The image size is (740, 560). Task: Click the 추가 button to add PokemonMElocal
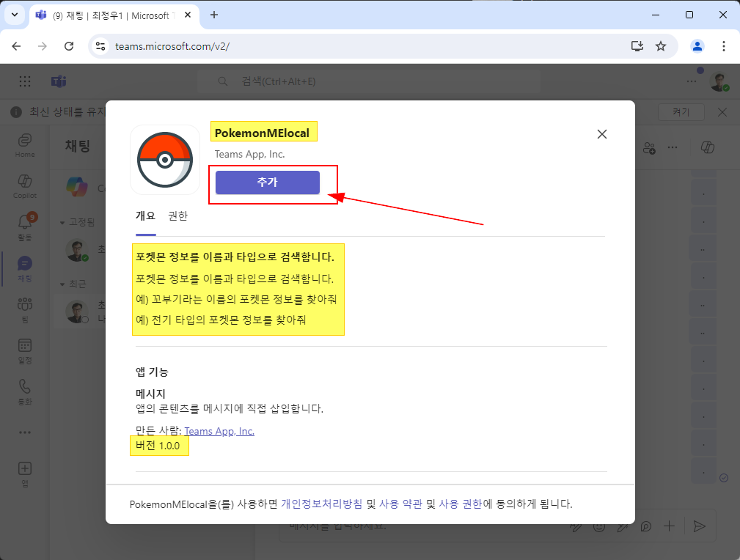267,183
